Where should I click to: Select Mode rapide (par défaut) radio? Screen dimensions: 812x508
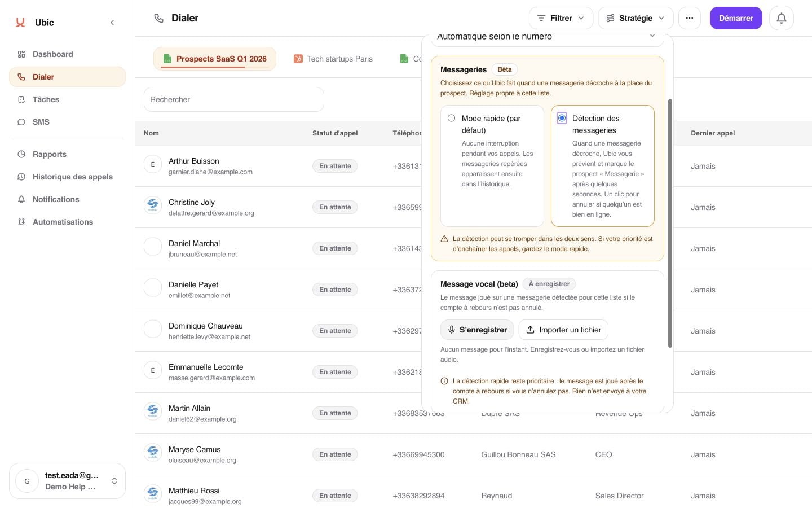pyautogui.click(x=451, y=118)
